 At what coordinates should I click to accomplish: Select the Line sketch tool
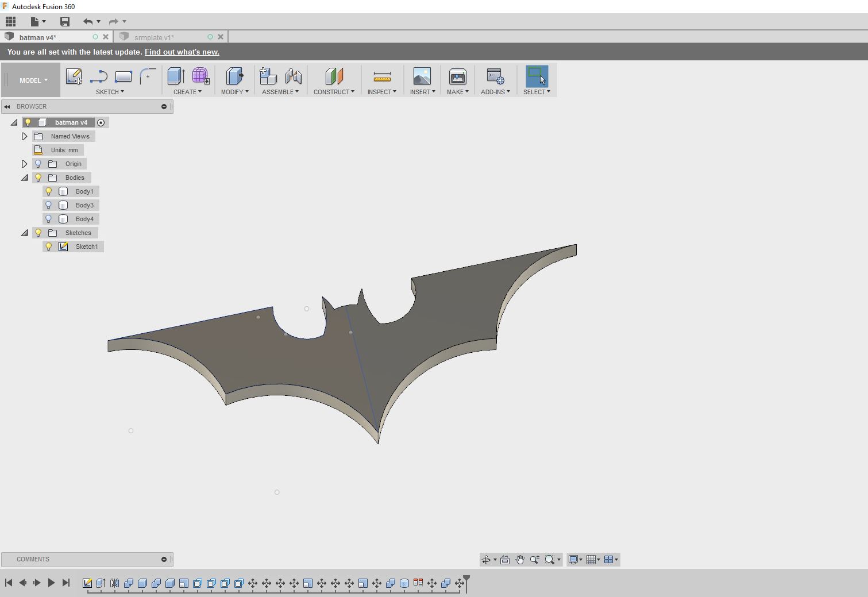tap(99, 76)
